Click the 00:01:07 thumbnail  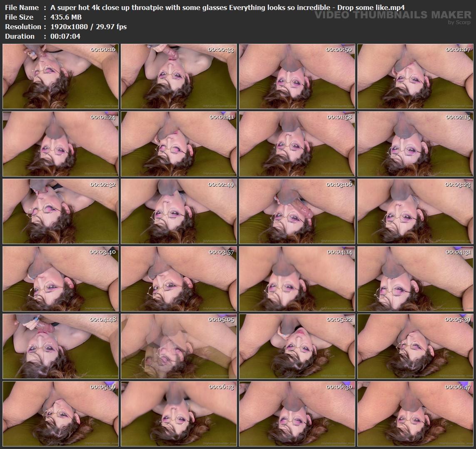[415, 77]
